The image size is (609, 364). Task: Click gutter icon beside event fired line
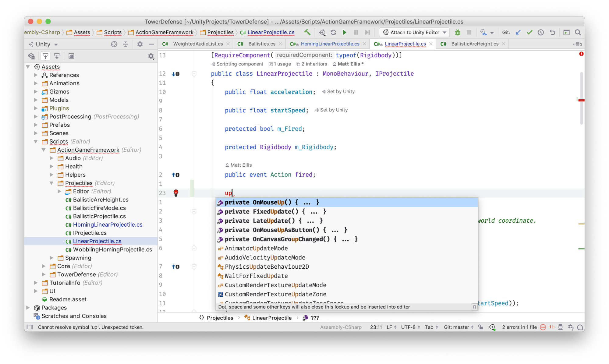pos(175,175)
